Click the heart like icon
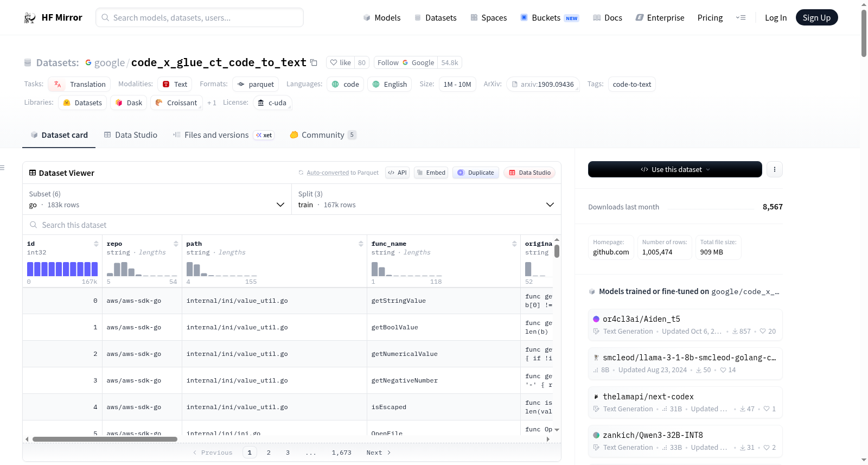This screenshot has height=465, width=868. coord(334,62)
